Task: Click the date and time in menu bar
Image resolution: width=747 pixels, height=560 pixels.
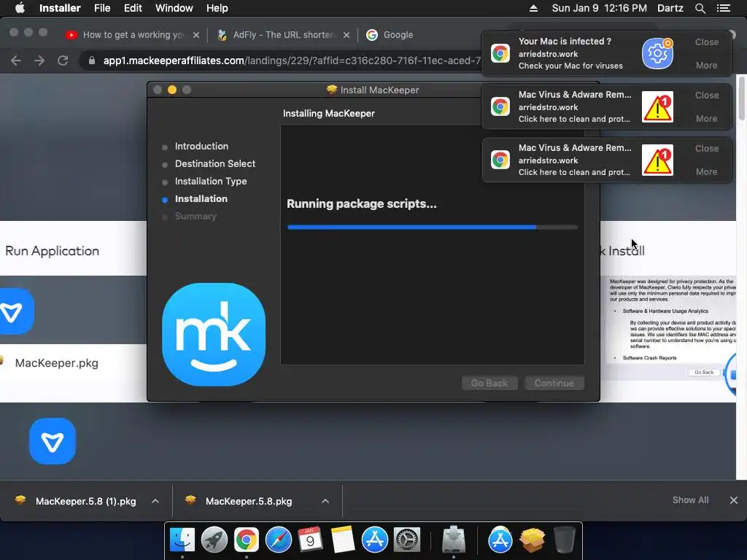Action: point(600,8)
